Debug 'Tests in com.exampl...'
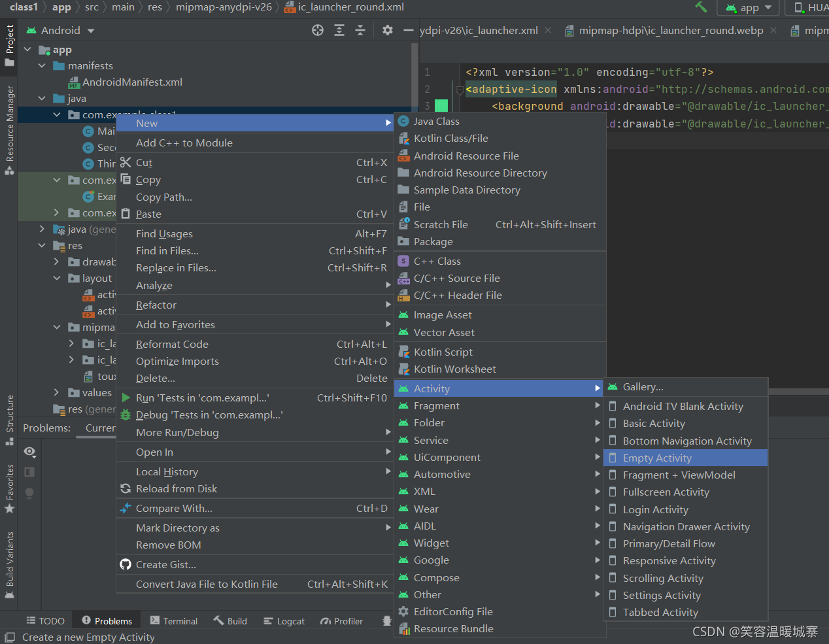The width and height of the screenshot is (829, 644). [x=254, y=415]
